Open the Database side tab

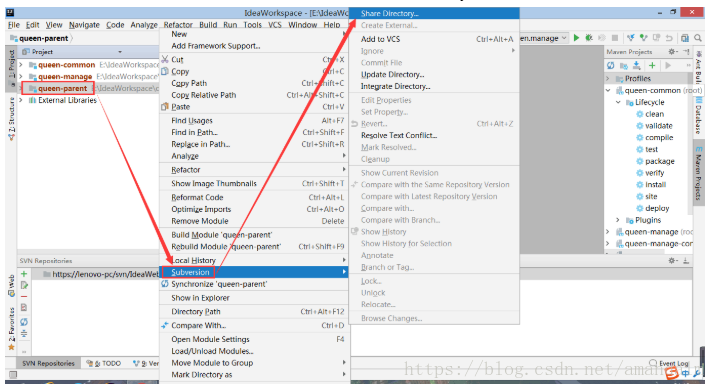(x=699, y=116)
